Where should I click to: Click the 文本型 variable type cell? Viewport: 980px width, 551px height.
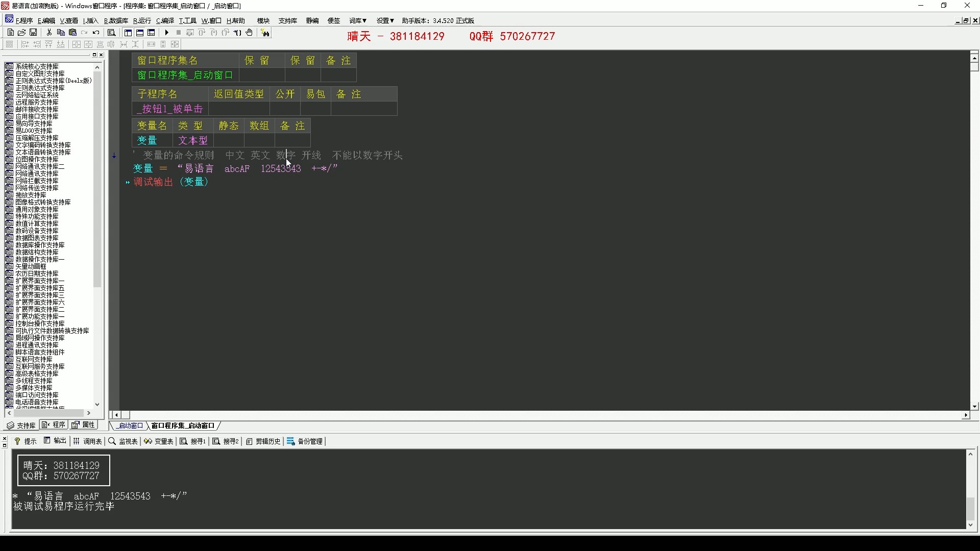pyautogui.click(x=193, y=140)
